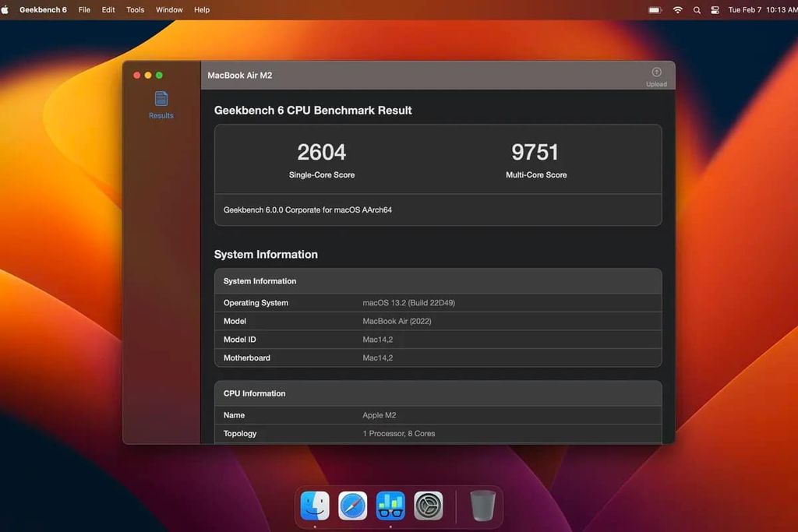Open Geekbench 6 from the Dock
The image size is (798, 532).
tap(390, 506)
